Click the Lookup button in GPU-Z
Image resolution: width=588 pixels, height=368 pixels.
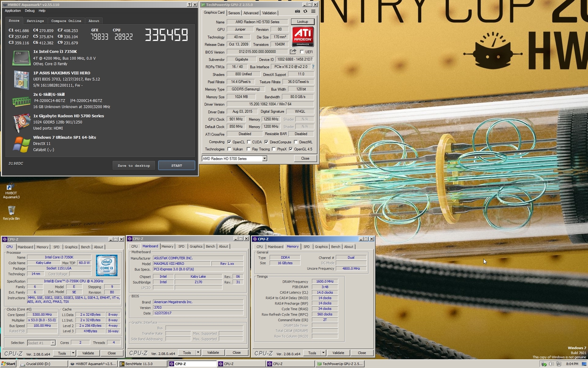click(x=303, y=21)
